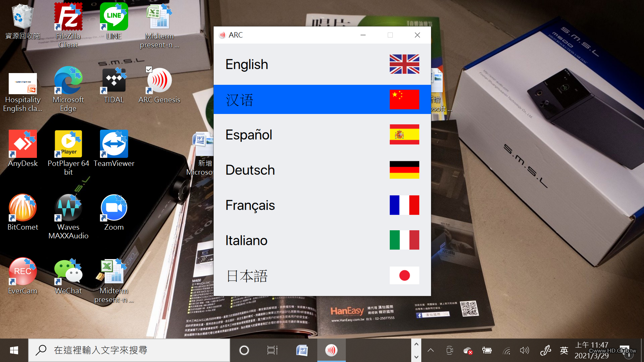Click the Italian flag icon
The image size is (644, 362).
pos(404,240)
